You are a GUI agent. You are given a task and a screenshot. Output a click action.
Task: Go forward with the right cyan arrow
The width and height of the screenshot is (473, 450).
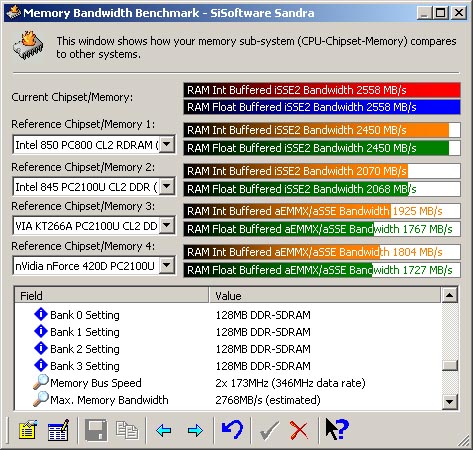195,430
